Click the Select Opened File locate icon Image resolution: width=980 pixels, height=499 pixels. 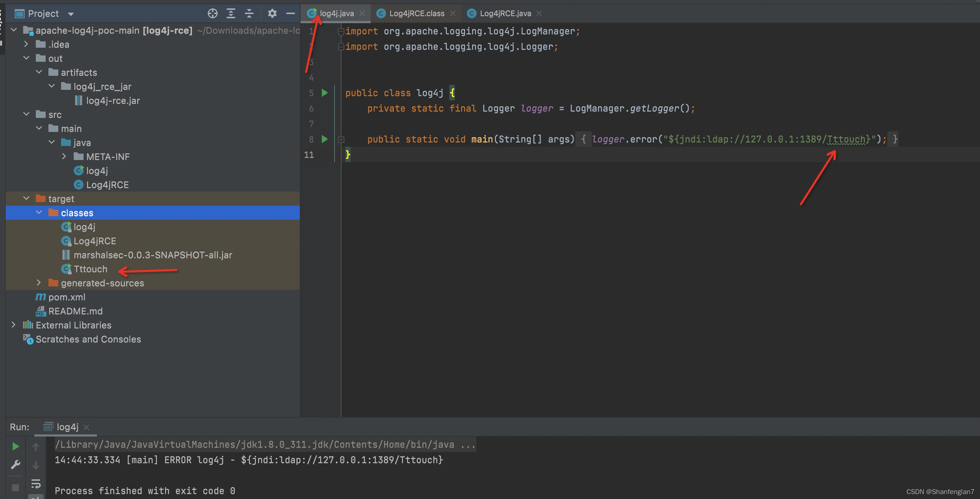tap(212, 13)
